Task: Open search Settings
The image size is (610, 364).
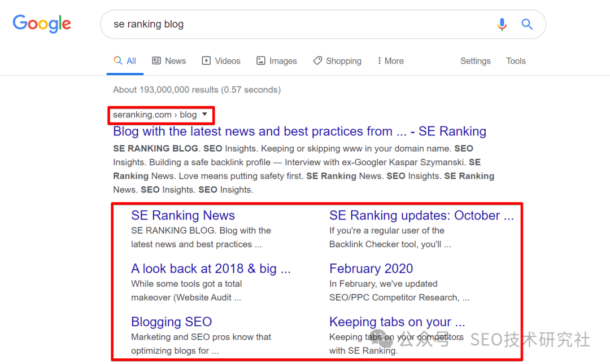Action: tap(476, 61)
